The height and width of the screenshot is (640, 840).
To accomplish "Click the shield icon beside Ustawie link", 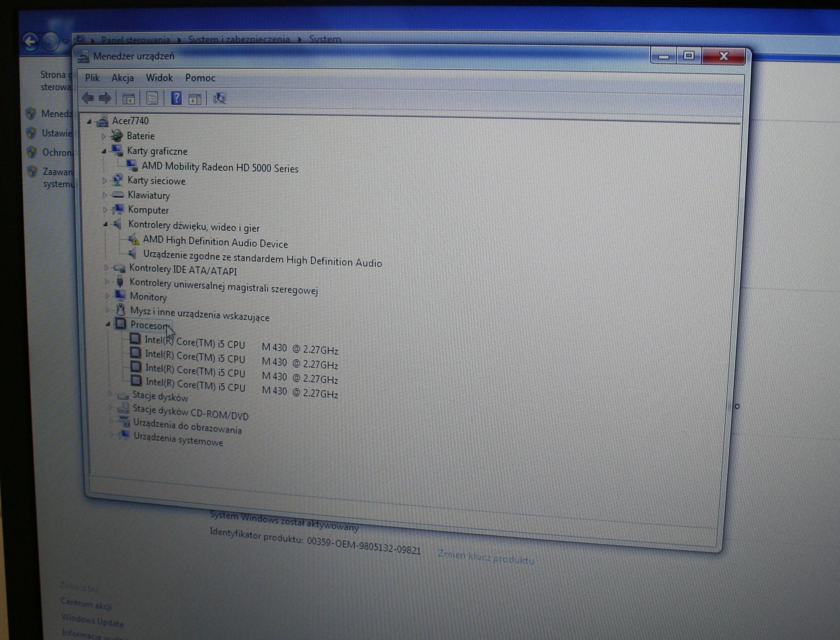I will click(x=32, y=133).
